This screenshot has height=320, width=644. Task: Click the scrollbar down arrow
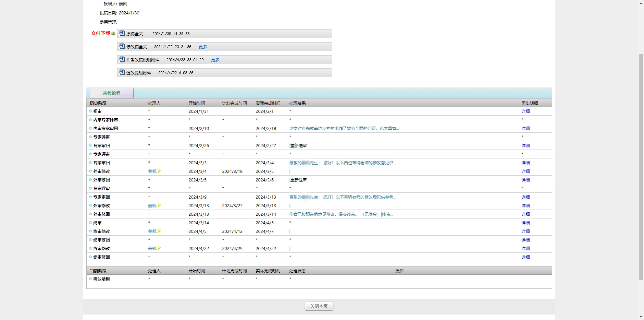641,317
